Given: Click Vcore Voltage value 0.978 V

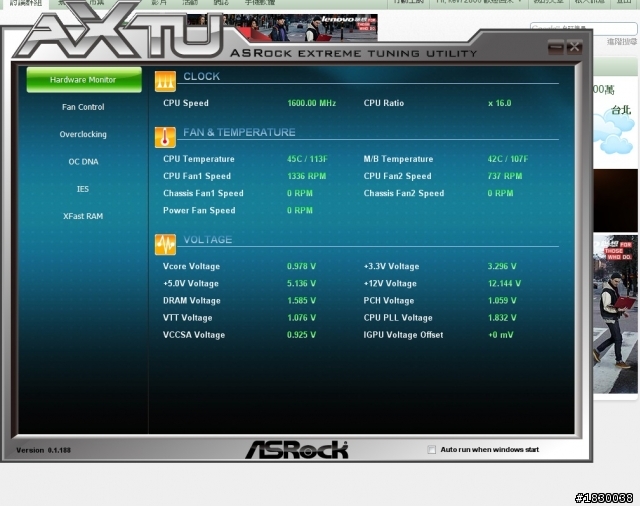Looking at the screenshot, I should [301, 266].
